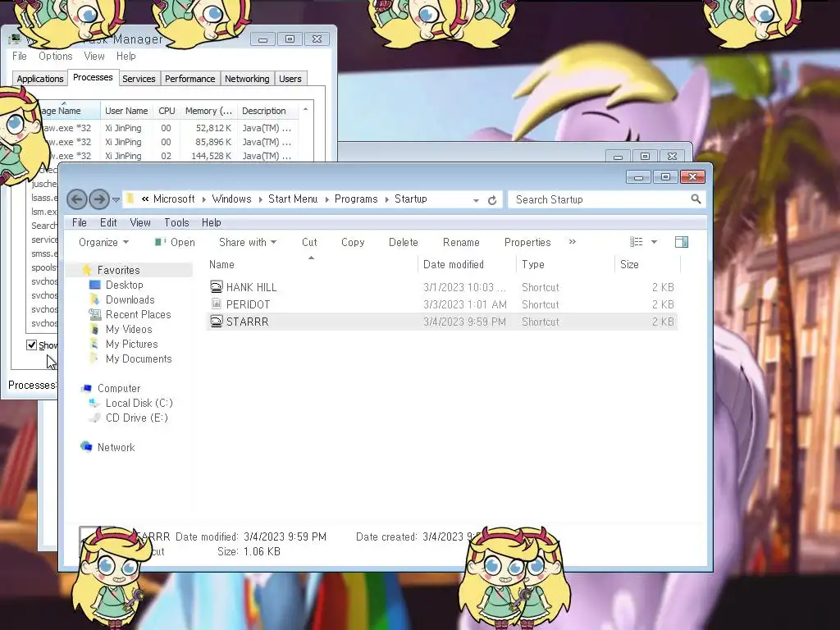The width and height of the screenshot is (840, 630).
Task: Open CD Drive (E:)
Action: [x=137, y=418]
